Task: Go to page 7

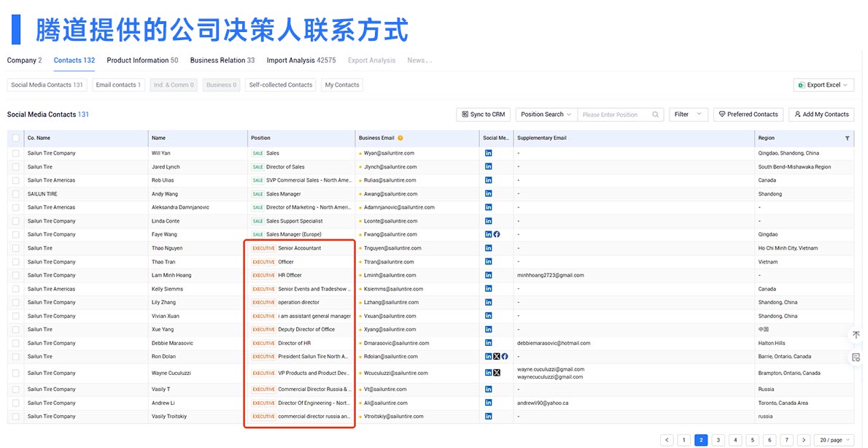Action: (x=786, y=440)
